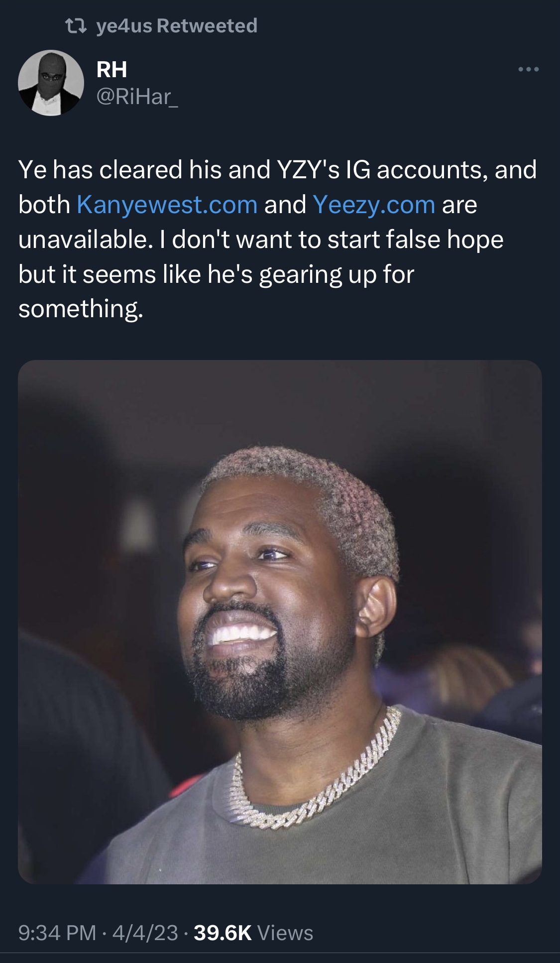Tap the word 'something.' in tweet
Image resolution: width=560 pixels, height=963 pixels.
(x=81, y=309)
